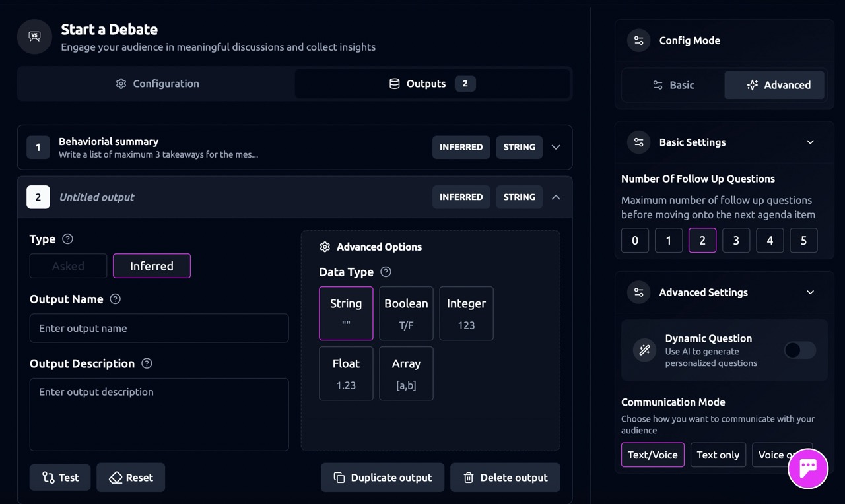Set follow up questions to 5
This screenshot has height=504, width=845.
pyautogui.click(x=803, y=241)
